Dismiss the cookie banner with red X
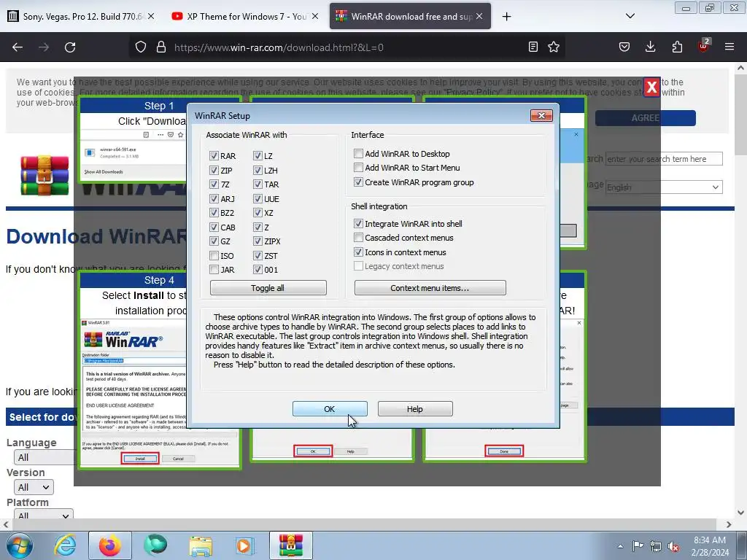The image size is (747, 560). point(651,87)
